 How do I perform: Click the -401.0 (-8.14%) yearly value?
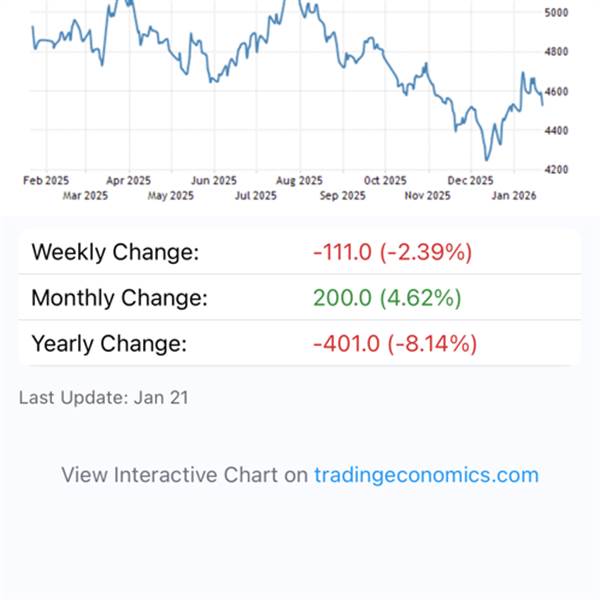click(394, 344)
